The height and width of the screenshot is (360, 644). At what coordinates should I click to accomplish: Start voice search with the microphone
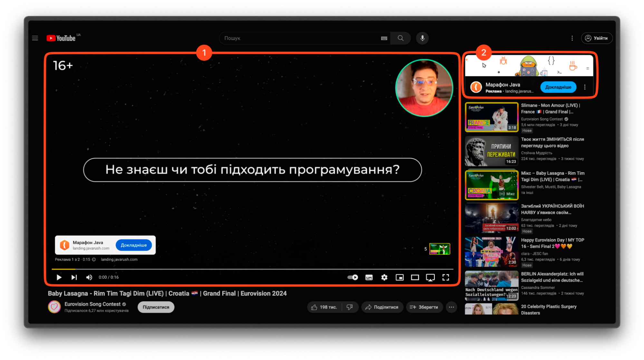click(422, 38)
